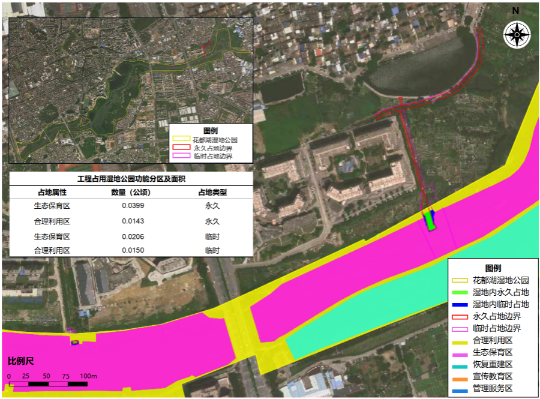Screen dimensions: 540x399
Task: Pick the magenta 生态保育区 legend swatch
Action: [460, 354]
